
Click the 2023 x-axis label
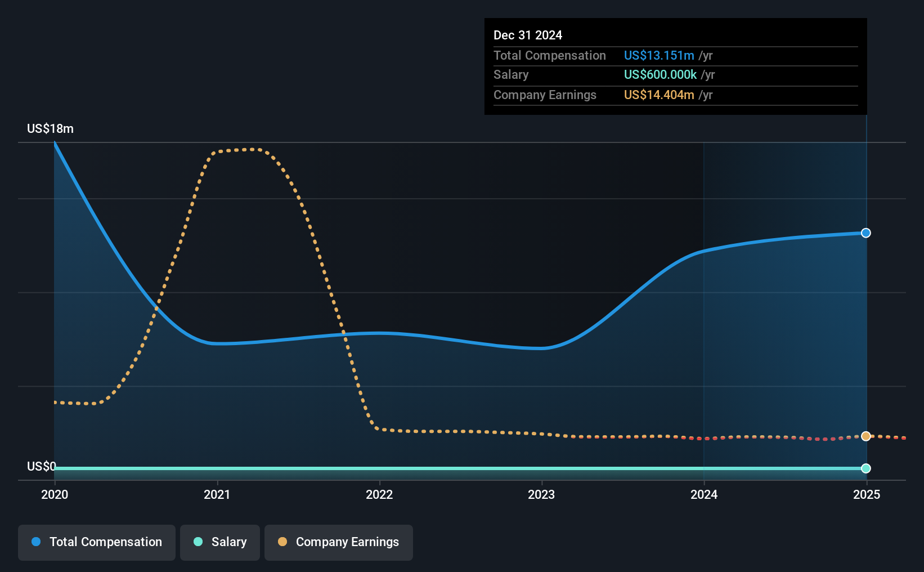pyautogui.click(x=541, y=494)
